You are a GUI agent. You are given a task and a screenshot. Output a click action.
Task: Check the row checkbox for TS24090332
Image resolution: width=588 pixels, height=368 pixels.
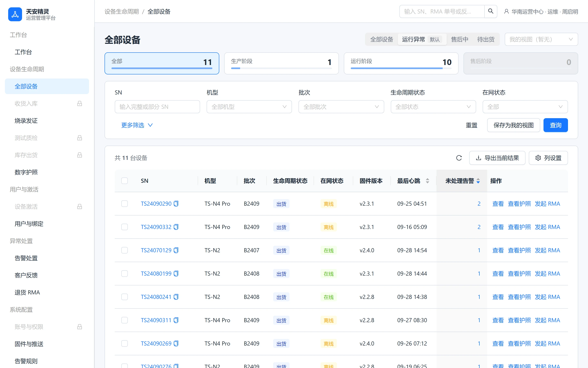coord(125,227)
